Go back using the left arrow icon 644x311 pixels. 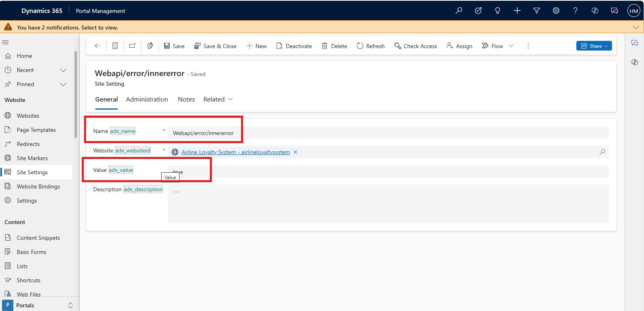point(98,46)
